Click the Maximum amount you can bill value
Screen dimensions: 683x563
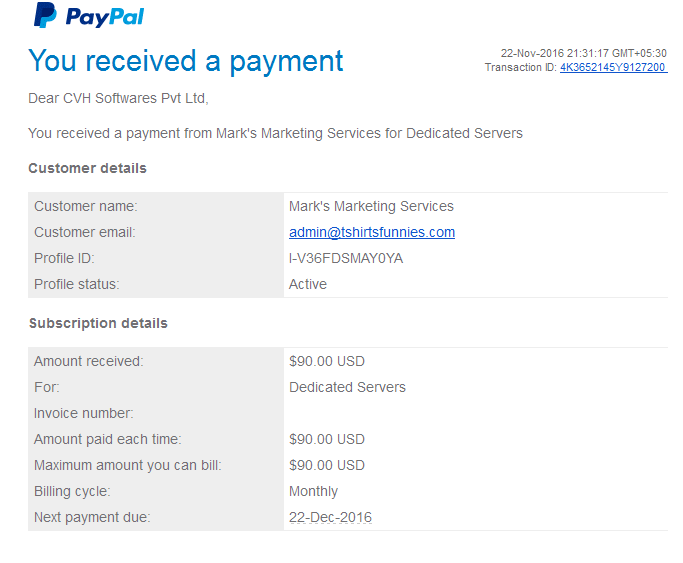(x=327, y=465)
